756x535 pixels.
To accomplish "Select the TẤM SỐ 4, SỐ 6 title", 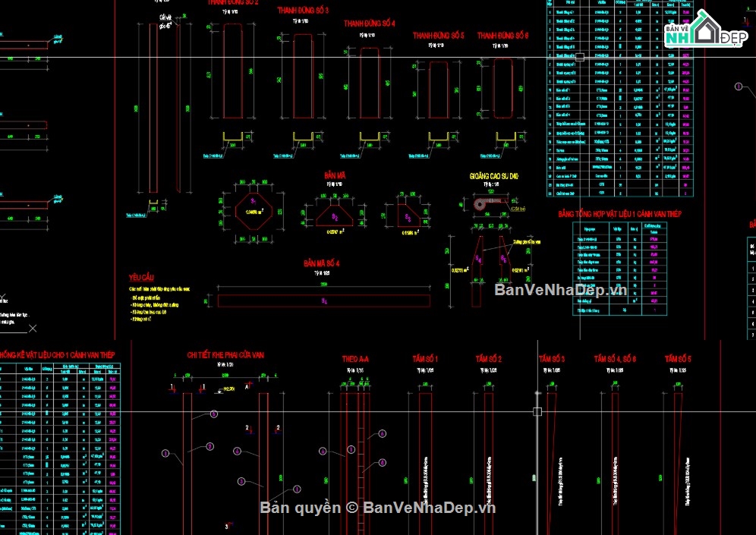I will coord(615,359).
